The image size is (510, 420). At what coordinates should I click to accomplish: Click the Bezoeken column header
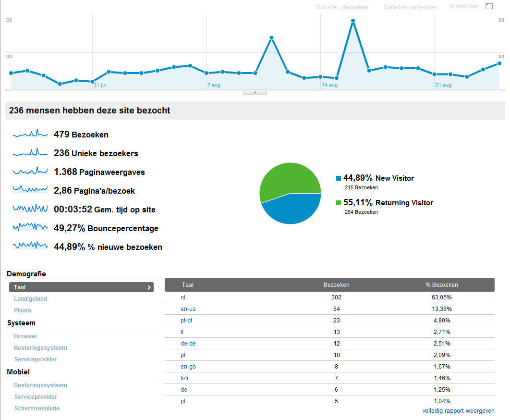pyautogui.click(x=336, y=285)
